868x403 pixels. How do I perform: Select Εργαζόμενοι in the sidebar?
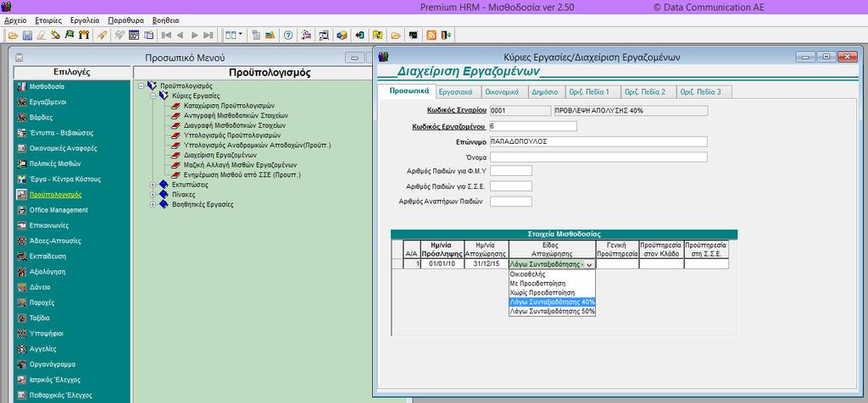point(47,102)
